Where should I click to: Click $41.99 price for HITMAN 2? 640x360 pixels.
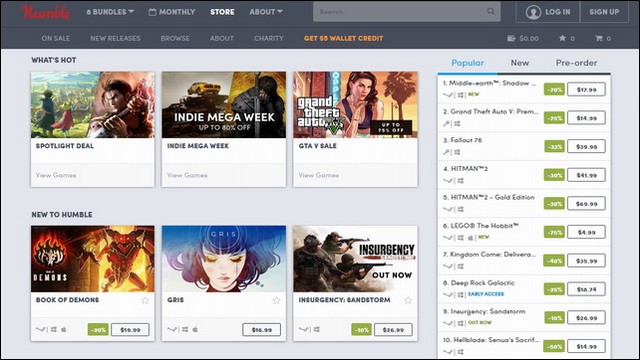point(586,175)
